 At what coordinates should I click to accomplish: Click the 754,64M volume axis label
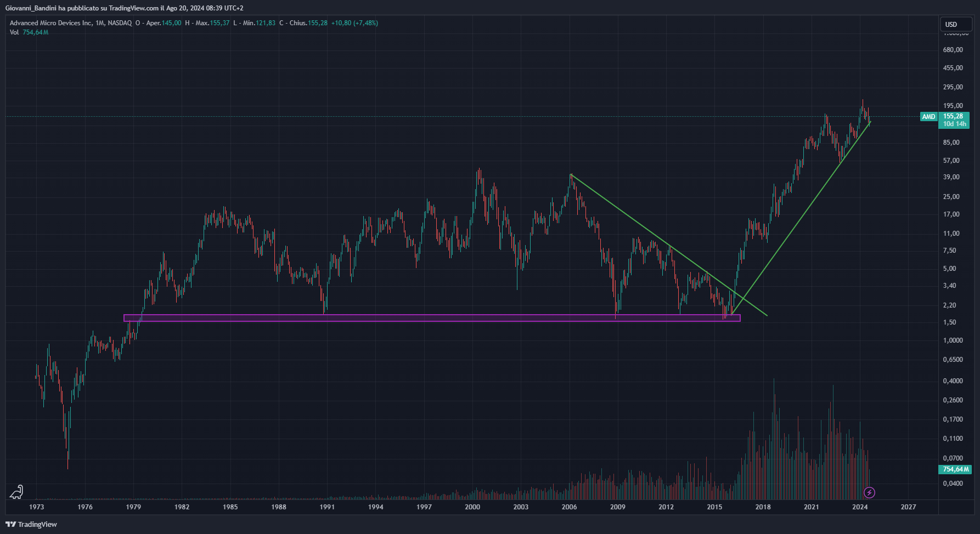tap(955, 469)
